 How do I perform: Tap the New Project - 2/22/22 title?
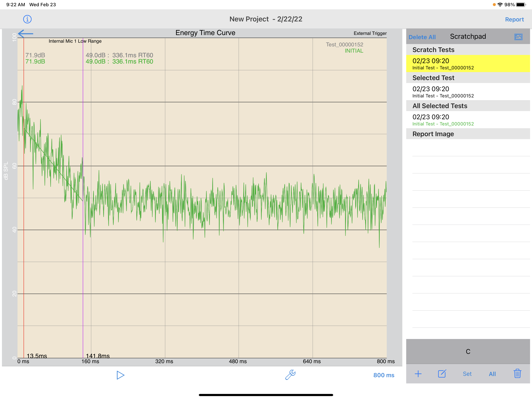pyautogui.click(x=266, y=19)
